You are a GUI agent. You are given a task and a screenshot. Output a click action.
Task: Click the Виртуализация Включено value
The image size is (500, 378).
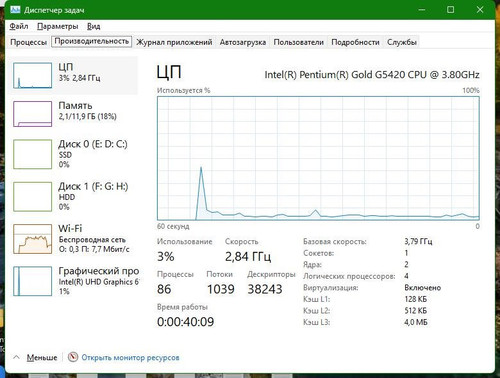(423, 288)
